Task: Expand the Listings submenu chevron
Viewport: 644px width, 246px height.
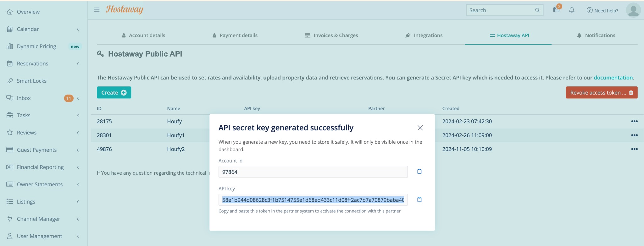Action: click(x=78, y=202)
